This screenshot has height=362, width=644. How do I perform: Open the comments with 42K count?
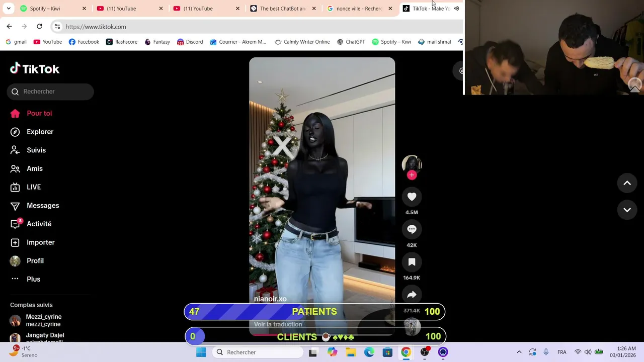coord(412,229)
